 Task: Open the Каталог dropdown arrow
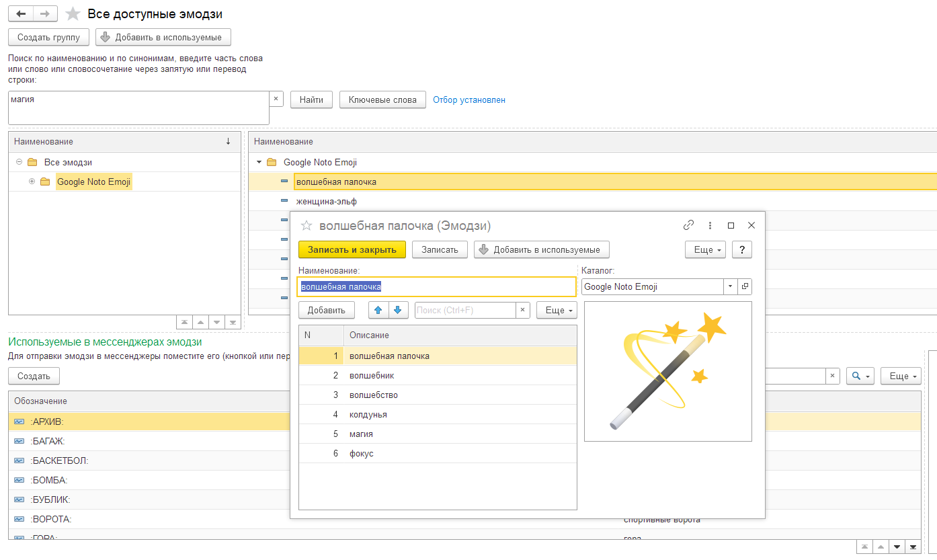731,286
